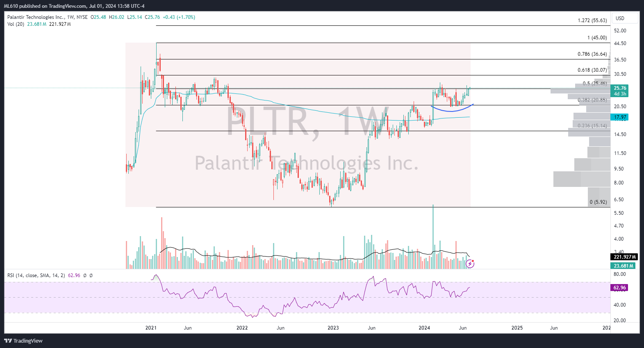Click the C25.76 close value in legend
This screenshot has width=644, height=348.
point(152,17)
